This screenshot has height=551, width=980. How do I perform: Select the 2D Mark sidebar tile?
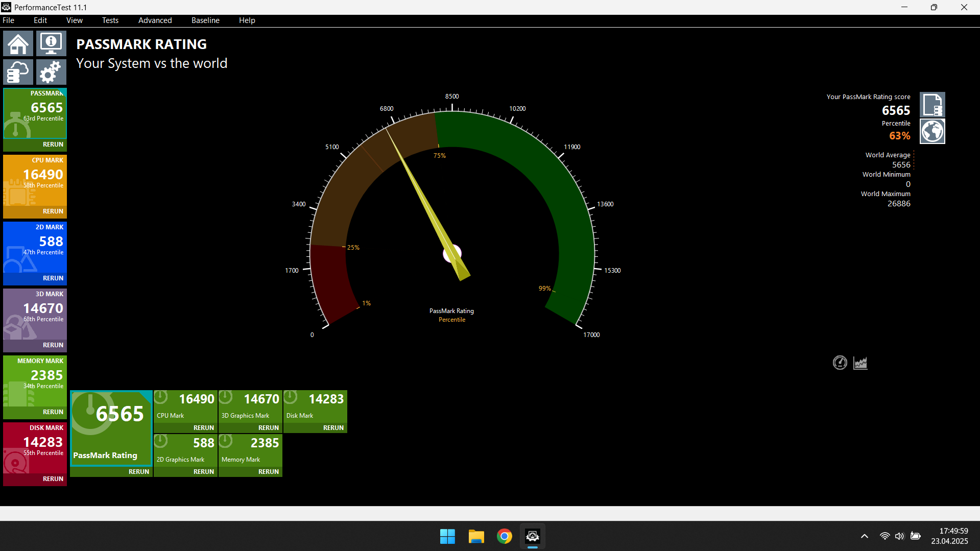(35, 247)
